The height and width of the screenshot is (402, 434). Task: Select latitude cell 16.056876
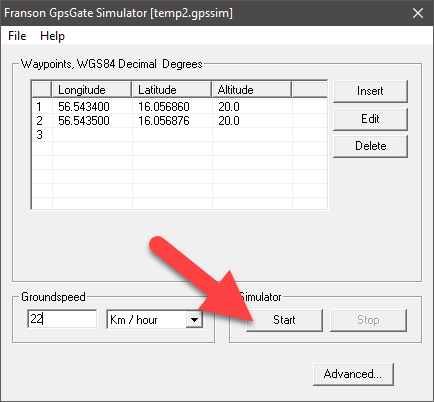[x=164, y=121]
